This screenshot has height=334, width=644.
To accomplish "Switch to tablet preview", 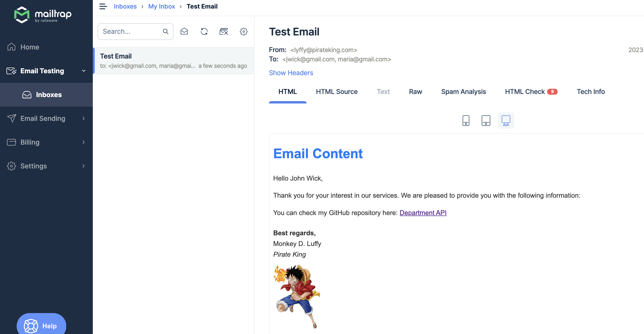I will (486, 121).
